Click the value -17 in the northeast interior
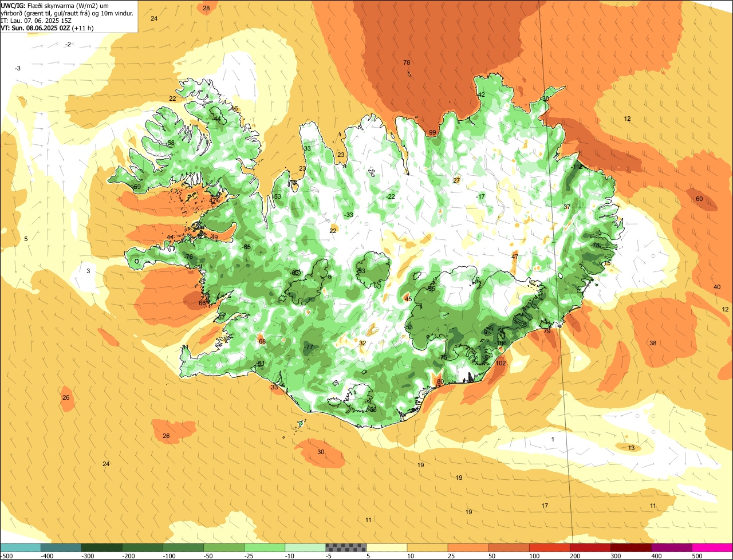Screen dimensions: 733x560 (480, 196)
